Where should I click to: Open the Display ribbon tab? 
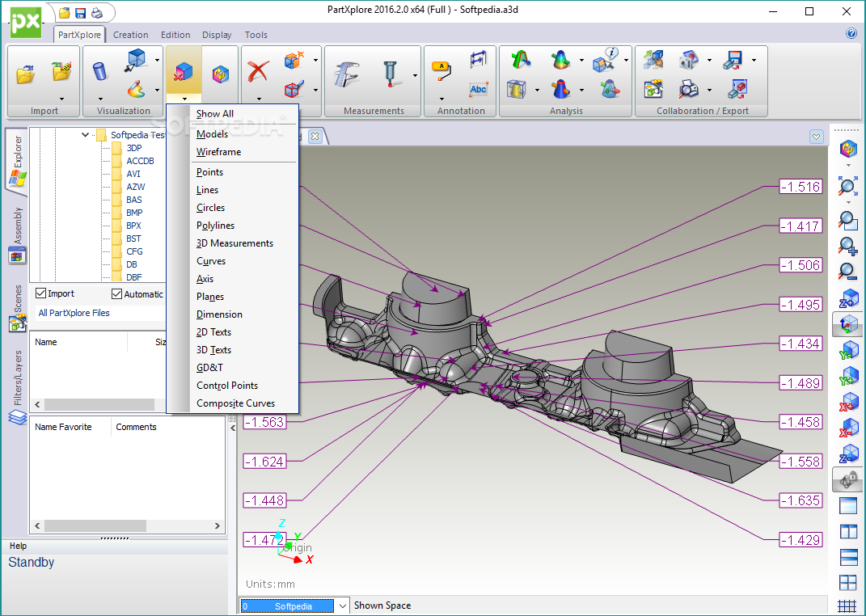click(217, 35)
